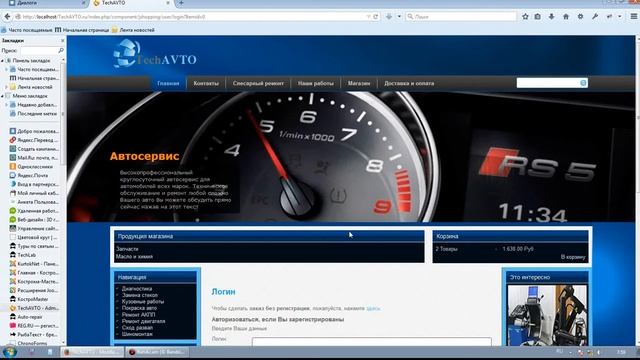Open the Главная menu item

[168, 83]
